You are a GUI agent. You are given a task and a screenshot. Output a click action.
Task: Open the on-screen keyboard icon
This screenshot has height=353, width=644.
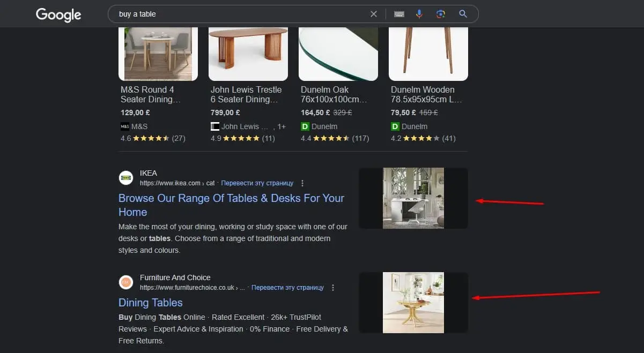pos(399,14)
